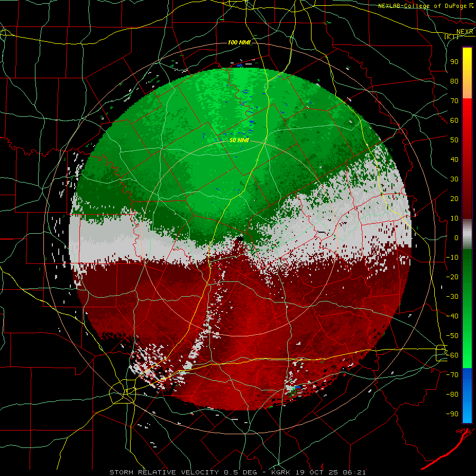Click the -10 scale value
This screenshot has height=476, width=476.
pyautogui.click(x=452, y=258)
